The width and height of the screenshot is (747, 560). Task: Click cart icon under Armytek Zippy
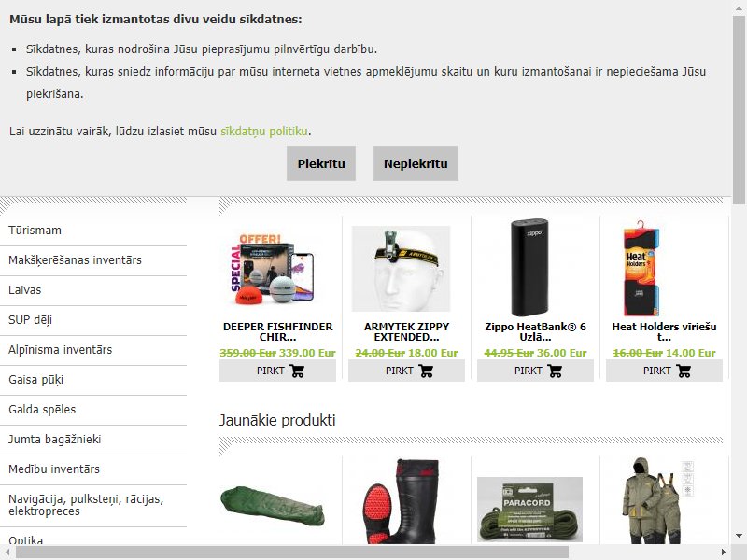[426, 371]
